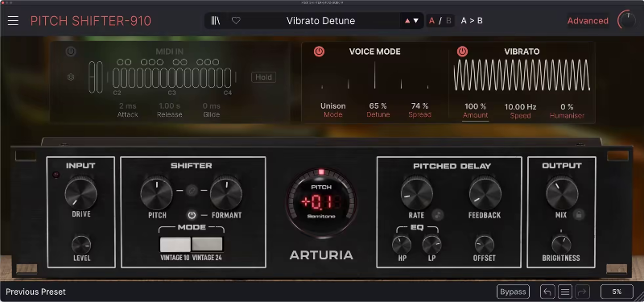
Task: Adjust the top-right output volume knob
Action: click(627, 20)
